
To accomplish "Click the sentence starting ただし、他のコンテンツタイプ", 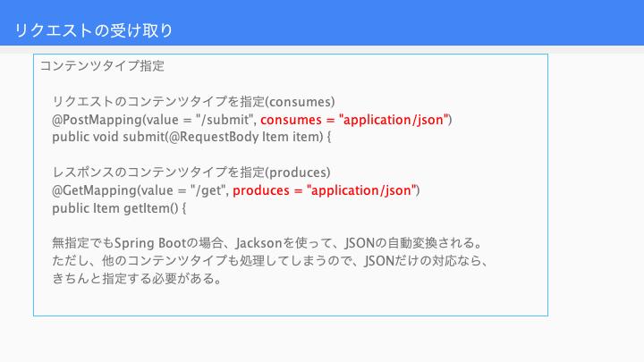I will coord(270,261).
